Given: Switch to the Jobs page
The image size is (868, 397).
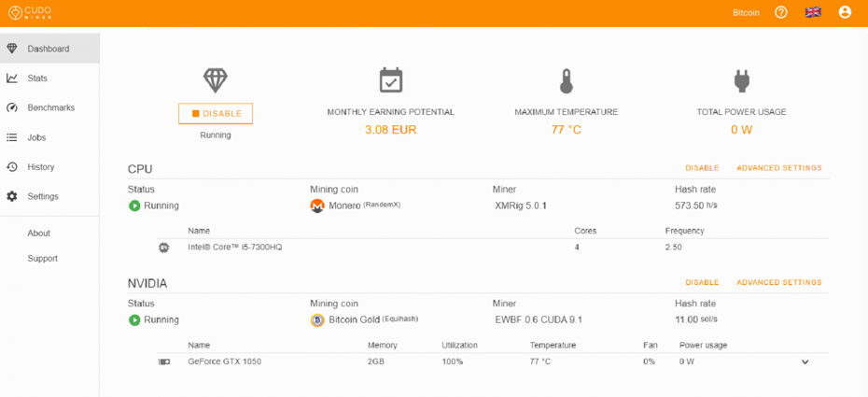Looking at the screenshot, I should pos(49,137).
